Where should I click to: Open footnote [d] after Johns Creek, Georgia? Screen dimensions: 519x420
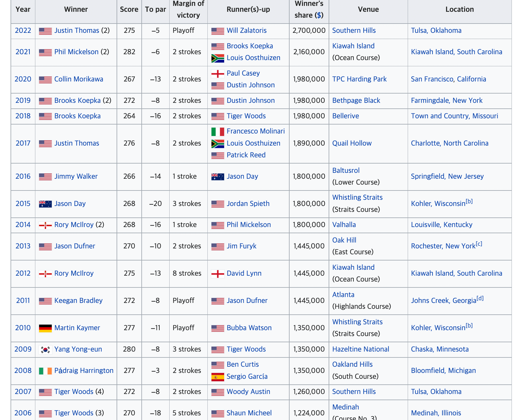pyautogui.click(x=480, y=298)
